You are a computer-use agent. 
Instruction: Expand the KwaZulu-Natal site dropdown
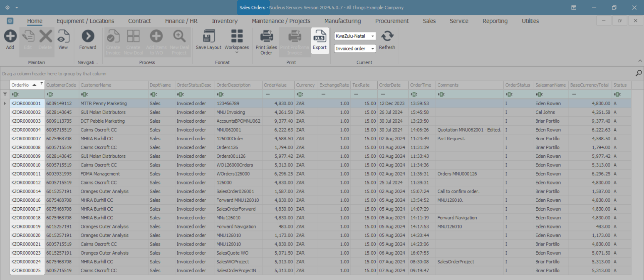click(372, 36)
